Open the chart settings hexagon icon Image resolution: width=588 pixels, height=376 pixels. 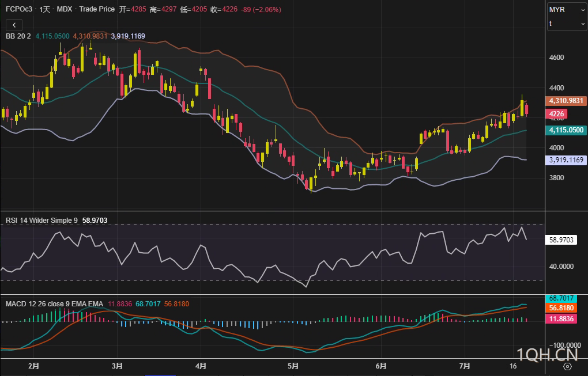[x=567, y=366]
